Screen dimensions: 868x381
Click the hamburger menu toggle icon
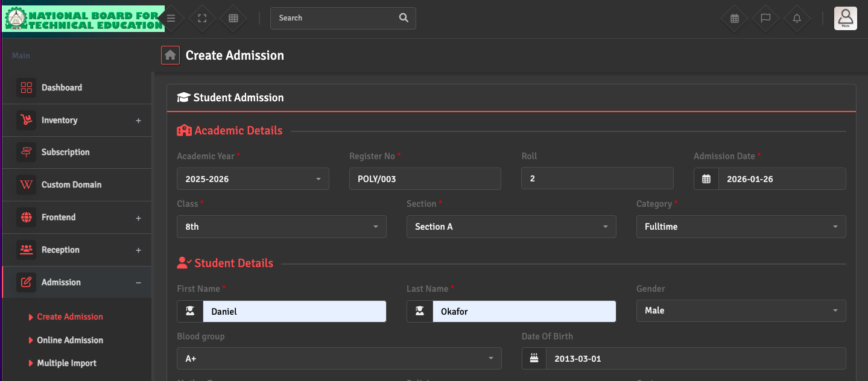tap(171, 18)
